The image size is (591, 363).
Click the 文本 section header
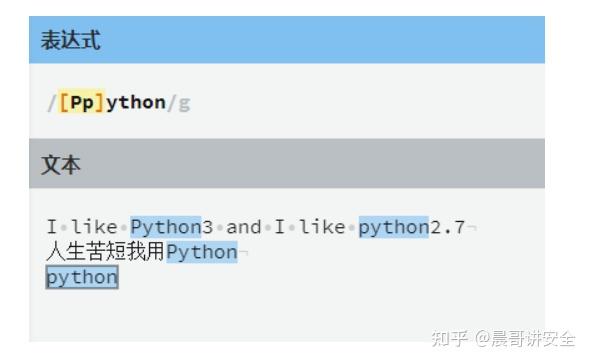[x=287, y=164]
